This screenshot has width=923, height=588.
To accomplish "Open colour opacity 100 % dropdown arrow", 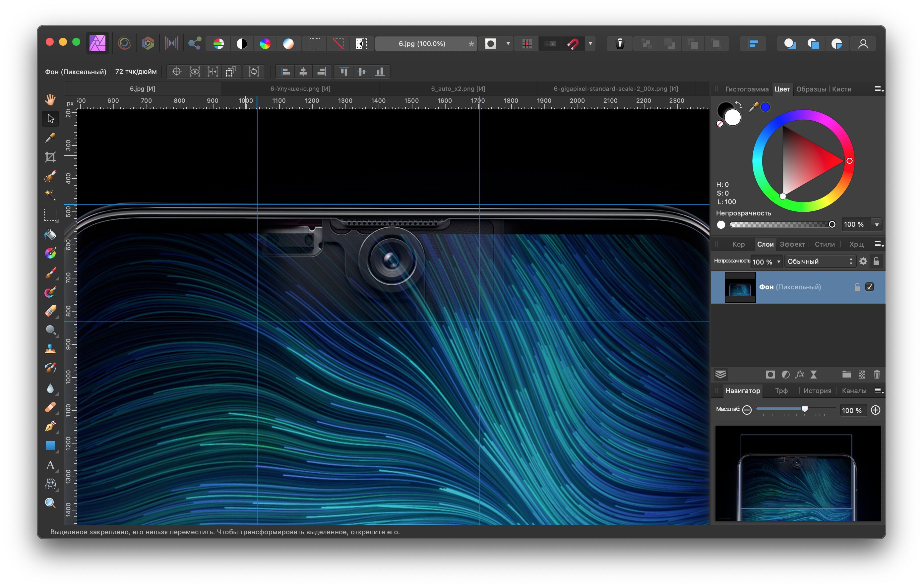I will point(877,225).
